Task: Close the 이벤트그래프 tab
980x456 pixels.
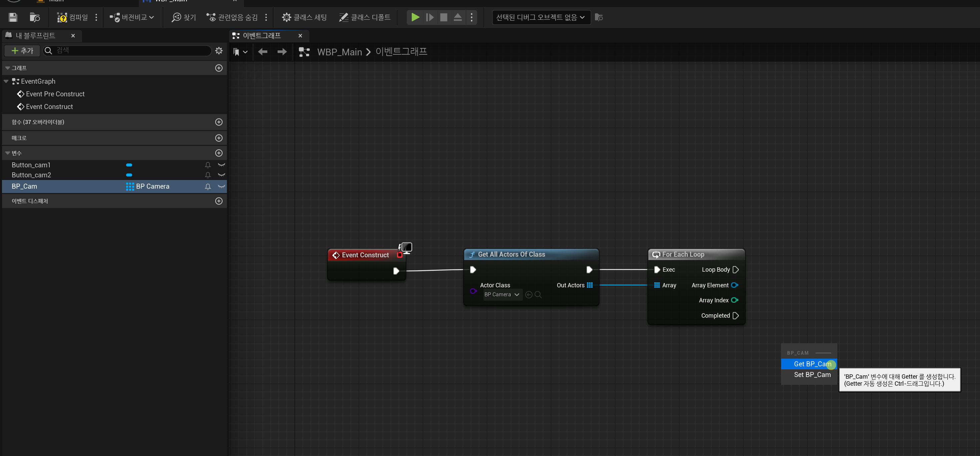Action: pyautogui.click(x=300, y=36)
